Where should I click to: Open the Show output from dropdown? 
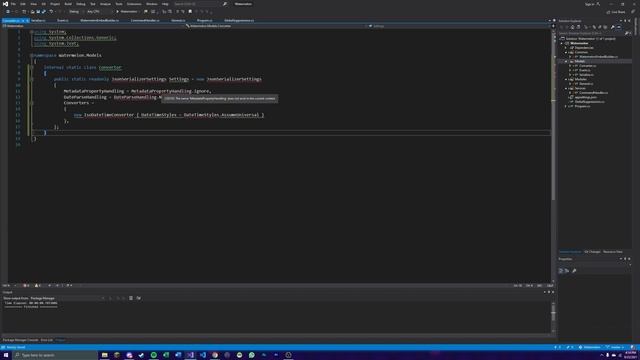67,298
